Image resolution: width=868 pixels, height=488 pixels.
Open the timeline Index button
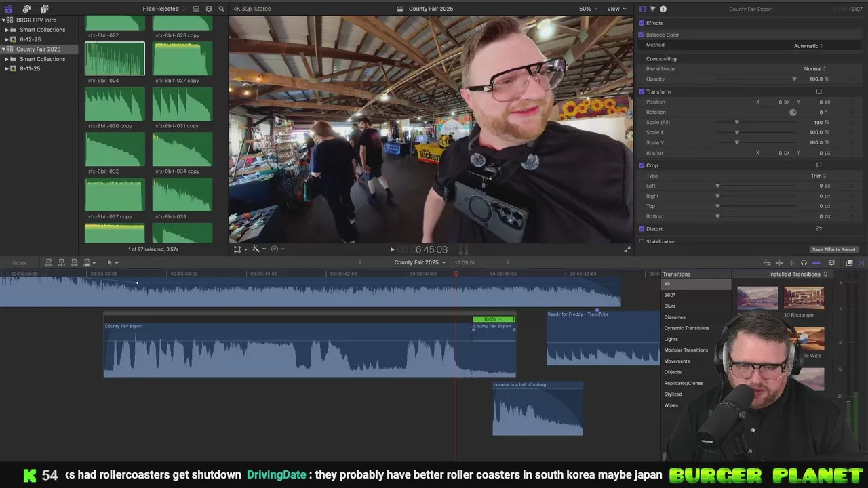[x=19, y=263]
